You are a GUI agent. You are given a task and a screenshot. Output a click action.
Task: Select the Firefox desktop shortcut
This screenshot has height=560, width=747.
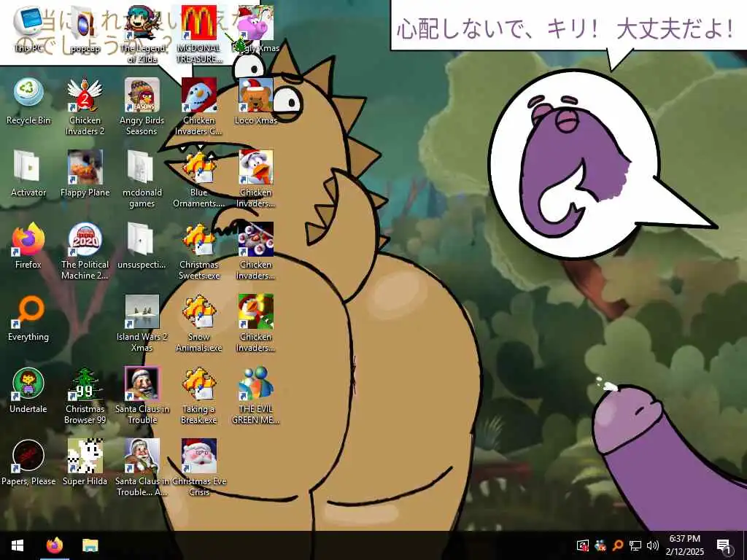pos(28,246)
